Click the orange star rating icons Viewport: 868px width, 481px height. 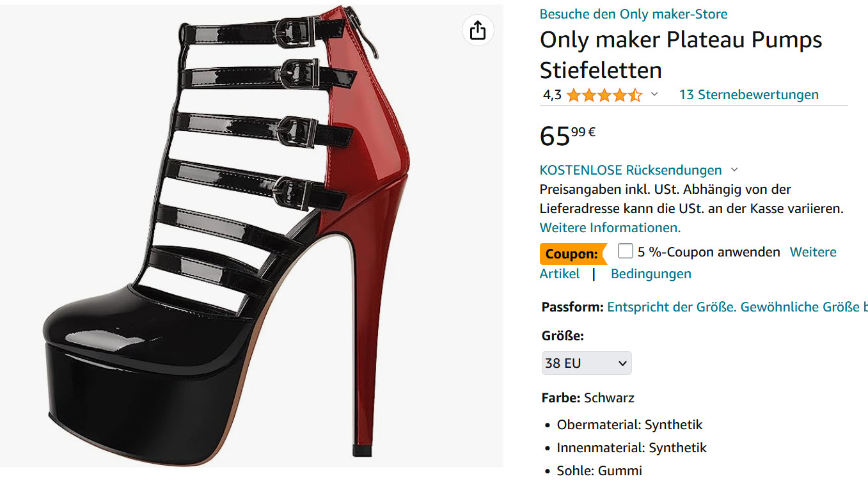[604, 95]
